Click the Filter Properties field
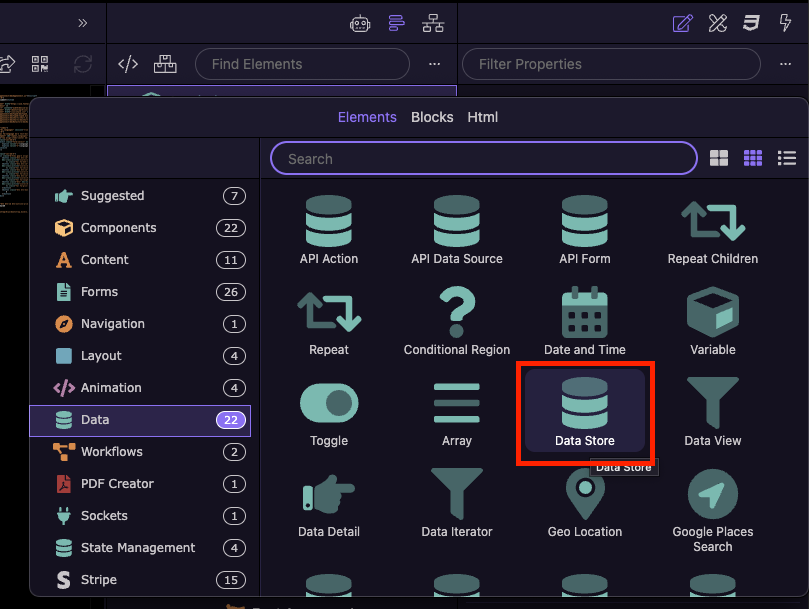Screen dimensions: 809x609 [611, 64]
